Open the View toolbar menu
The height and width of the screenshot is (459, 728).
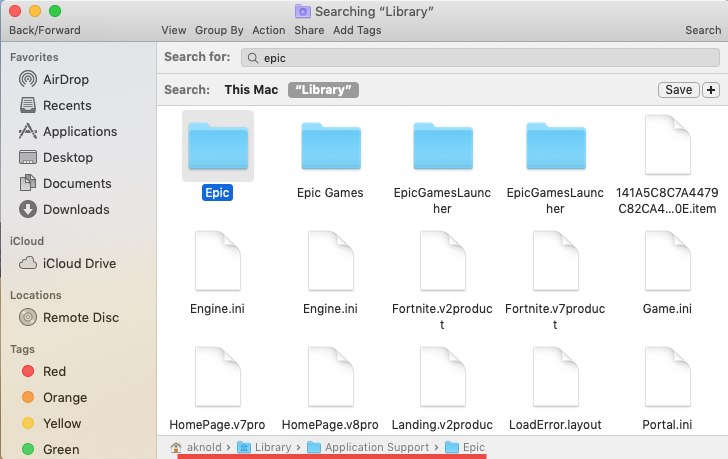click(x=174, y=30)
